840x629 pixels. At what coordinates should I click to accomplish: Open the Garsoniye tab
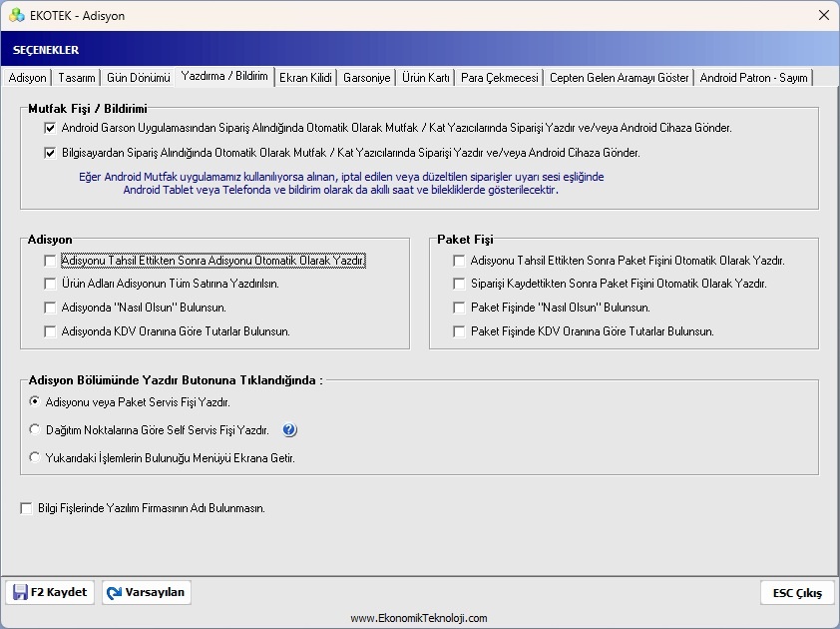[x=367, y=78]
